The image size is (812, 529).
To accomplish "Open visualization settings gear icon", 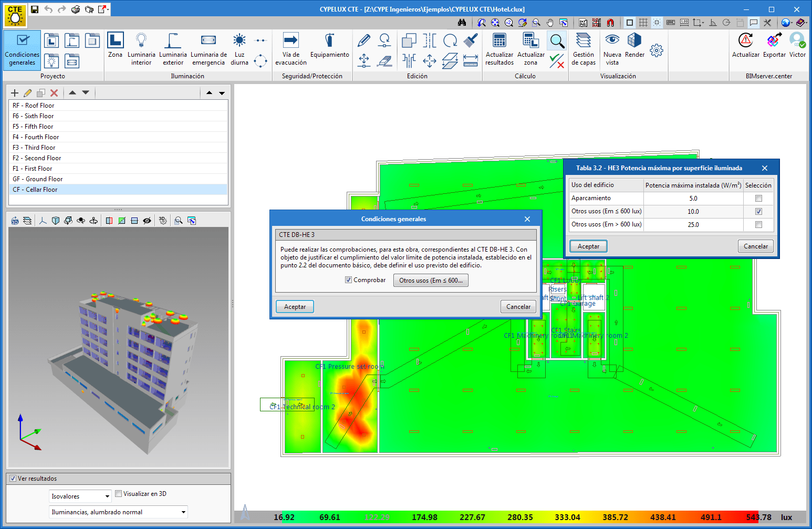I will (x=657, y=50).
